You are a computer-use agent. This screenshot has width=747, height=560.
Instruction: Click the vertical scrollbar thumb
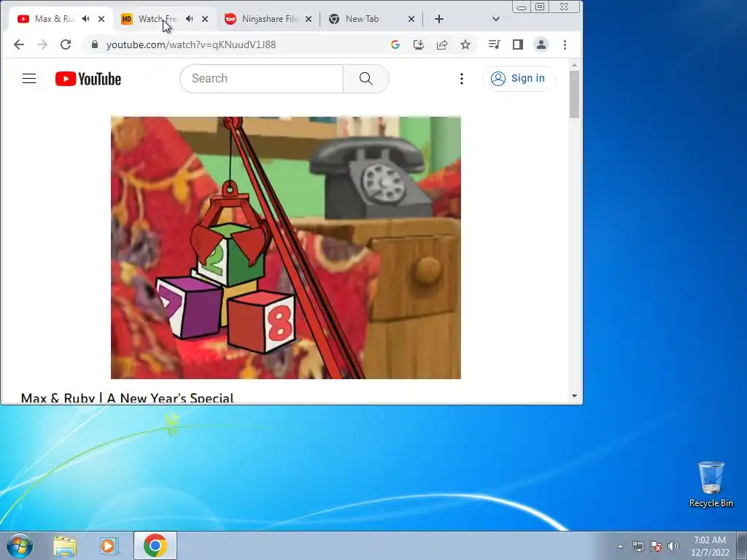coord(575,94)
